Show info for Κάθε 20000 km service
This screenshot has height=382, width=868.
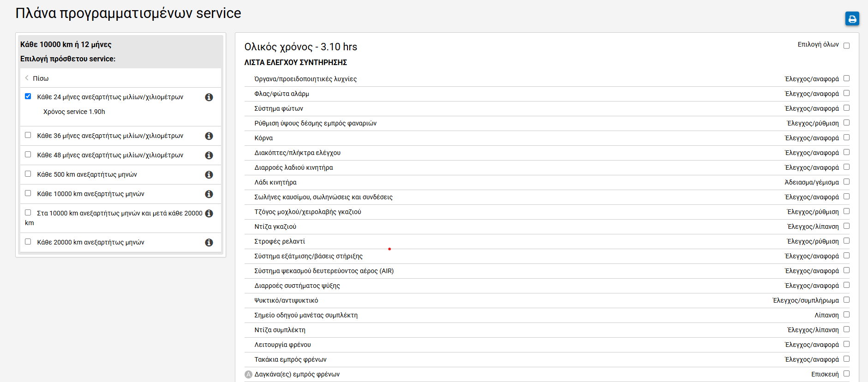click(209, 243)
